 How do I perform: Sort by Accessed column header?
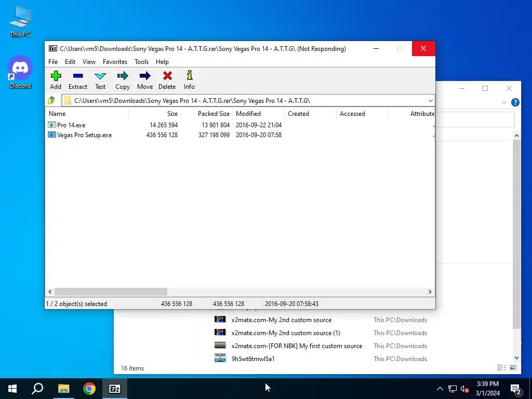click(362, 114)
